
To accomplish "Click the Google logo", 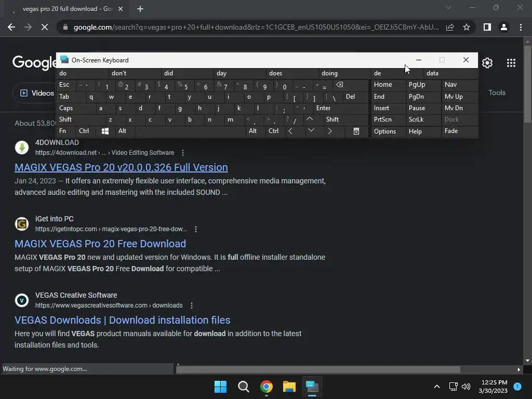I will (x=34, y=62).
